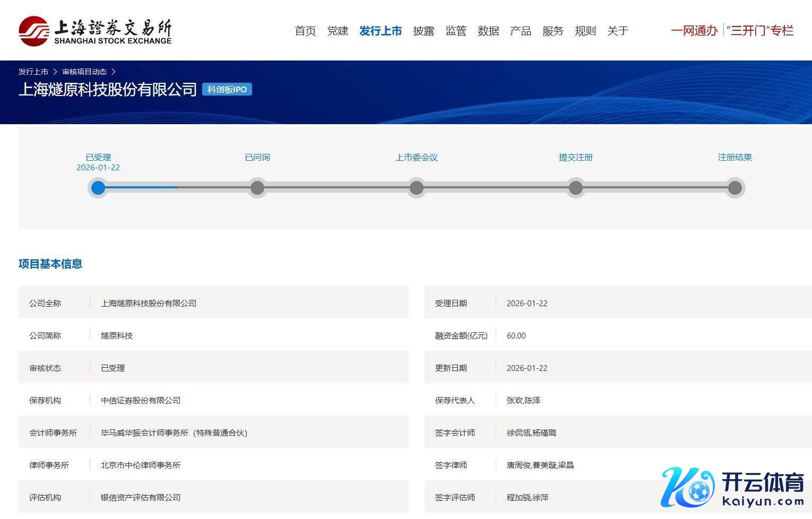Viewport: 812px width, 519px height.
Task: Click the 发行上市 breadcrumb link
Action: (x=33, y=72)
